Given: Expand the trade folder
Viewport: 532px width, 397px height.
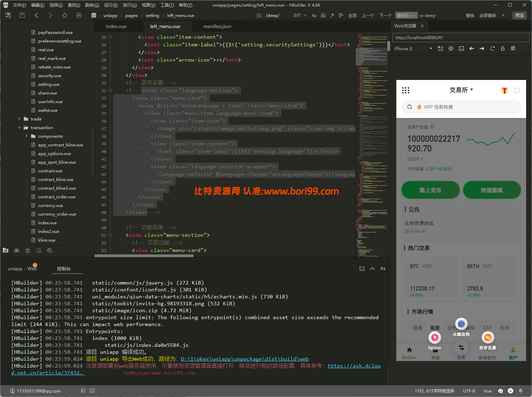Looking at the screenshot, I should [x=19, y=119].
